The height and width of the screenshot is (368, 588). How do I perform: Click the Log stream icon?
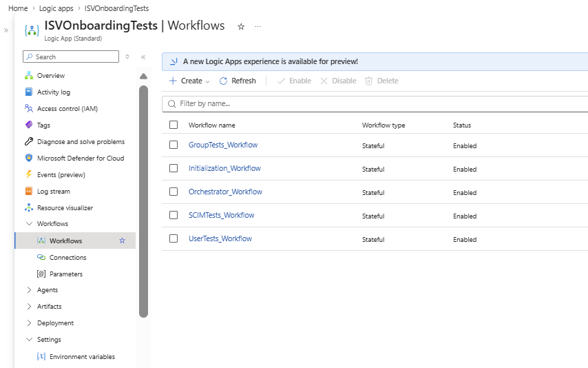click(x=29, y=191)
